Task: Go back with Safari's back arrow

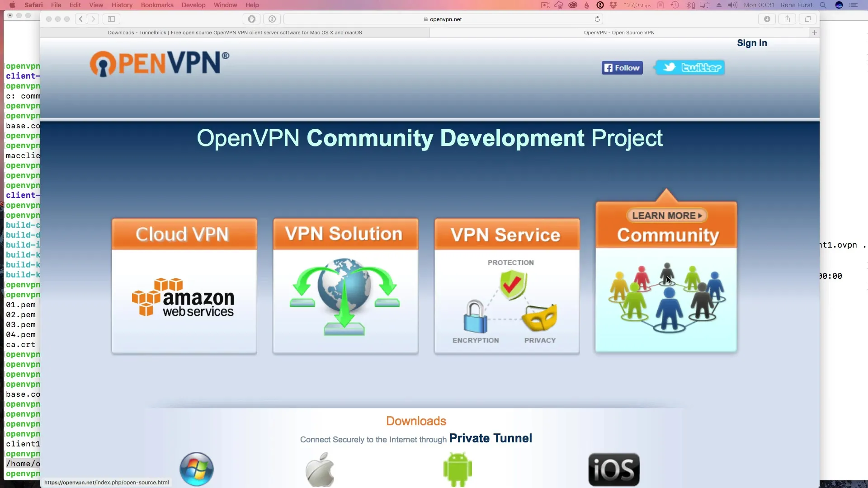Action: [x=81, y=19]
